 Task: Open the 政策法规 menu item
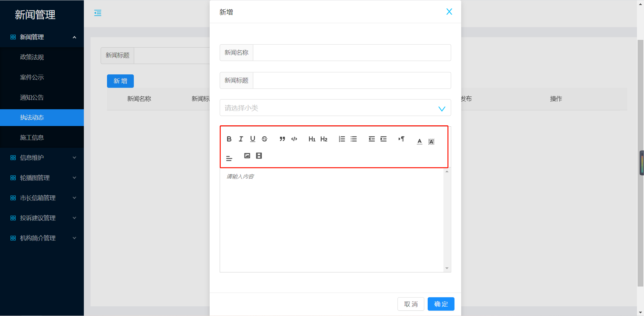(x=42, y=57)
